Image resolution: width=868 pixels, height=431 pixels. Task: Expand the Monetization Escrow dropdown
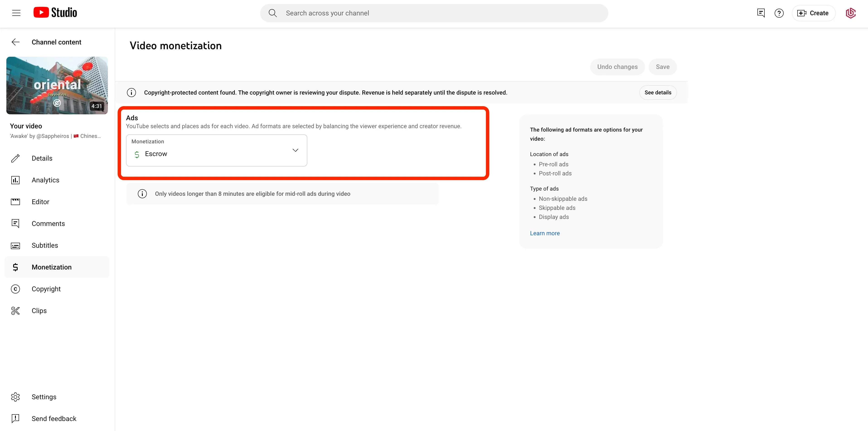(217, 150)
